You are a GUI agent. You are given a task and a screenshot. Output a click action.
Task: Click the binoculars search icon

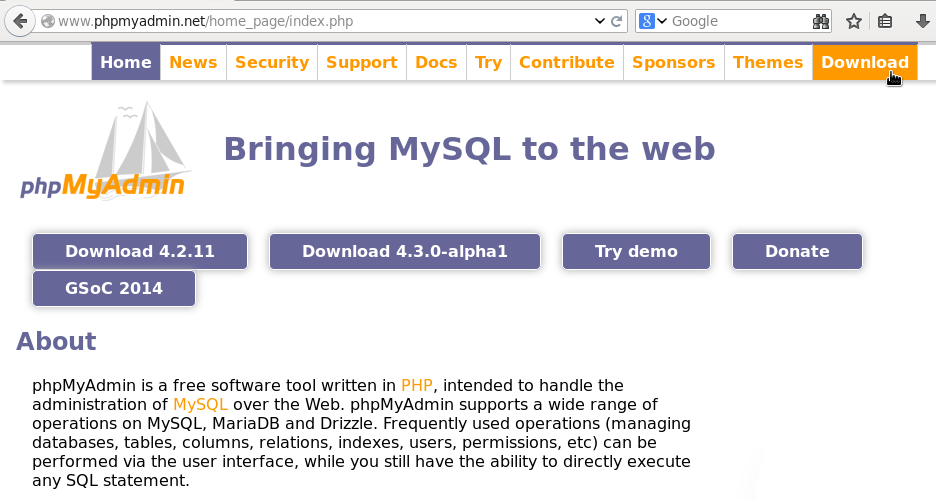821,21
